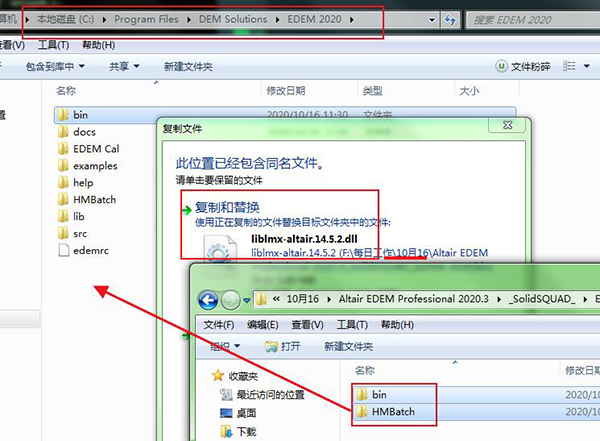600x441 pixels.
Task: Expand the arrow after EDEM 2020 breadcrumb
Action: point(351,20)
